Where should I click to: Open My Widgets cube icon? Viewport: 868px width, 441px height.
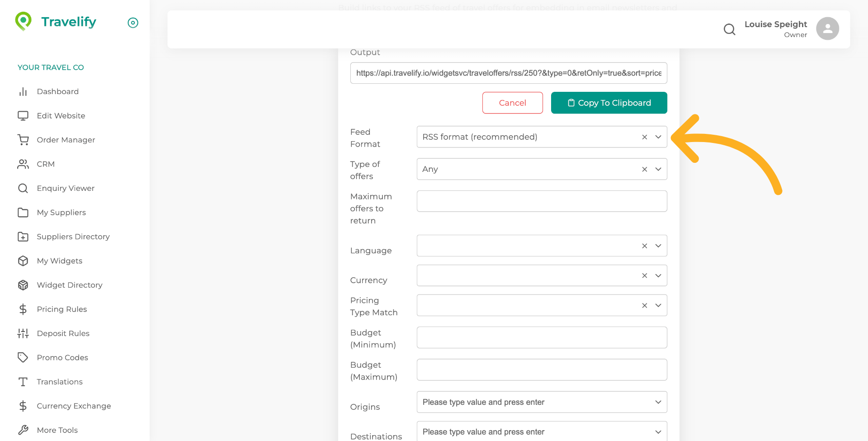pos(23,261)
